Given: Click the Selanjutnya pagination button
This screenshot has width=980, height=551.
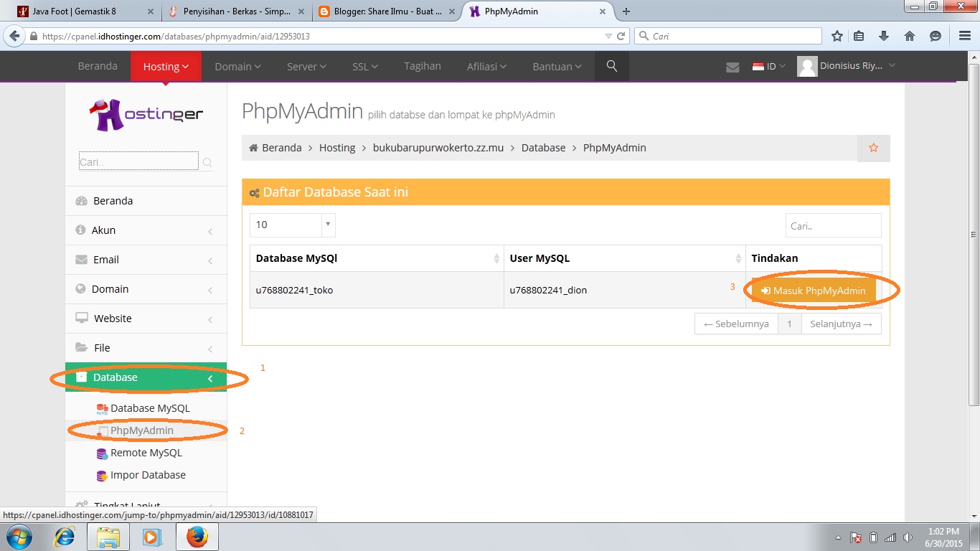Looking at the screenshot, I should (841, 324).
